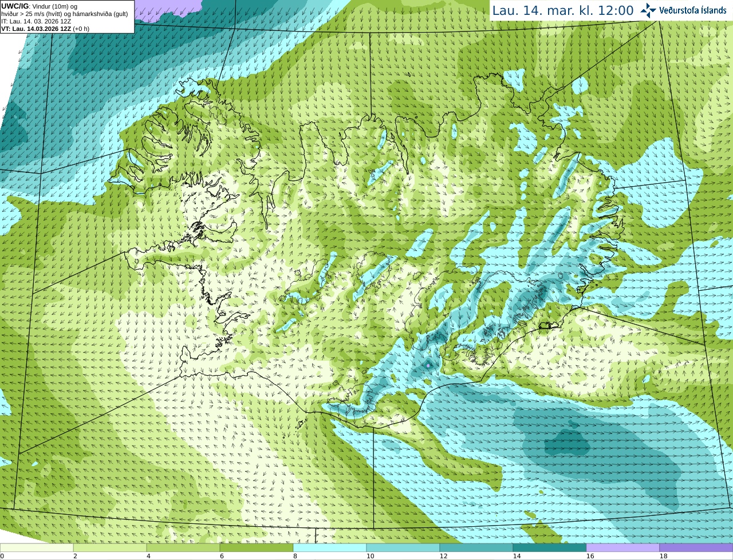Click the Veðurstofa Íslands logo text

692,10
